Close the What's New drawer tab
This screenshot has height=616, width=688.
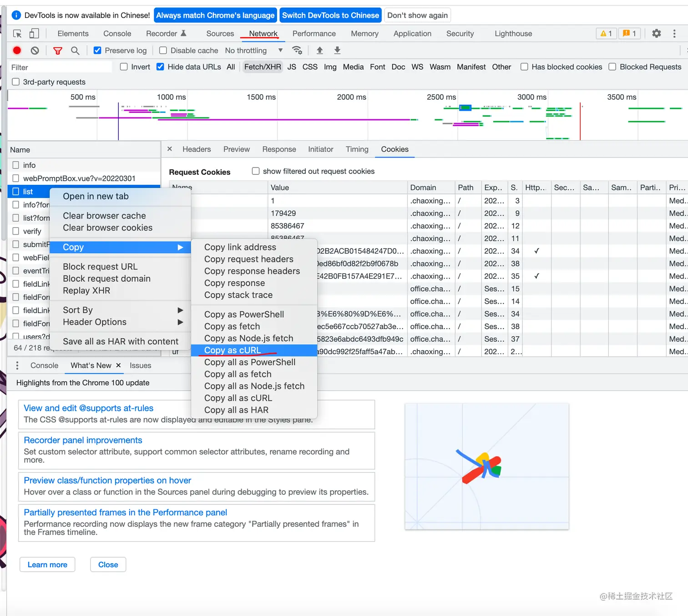coord(118,365)
